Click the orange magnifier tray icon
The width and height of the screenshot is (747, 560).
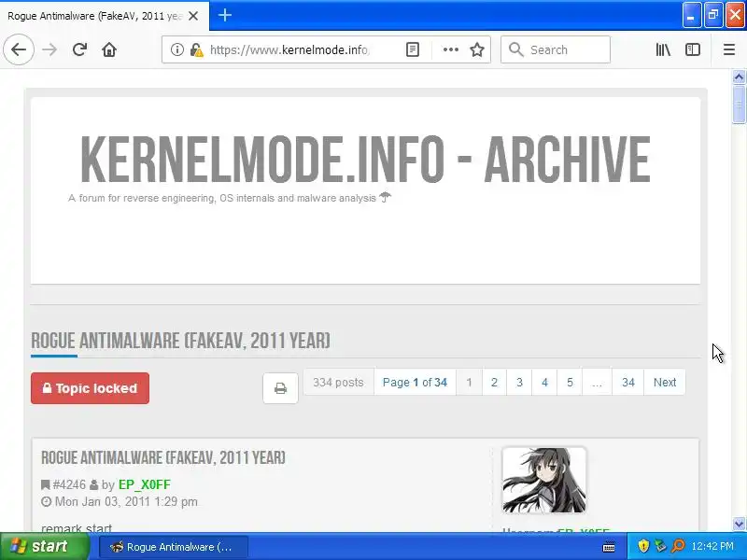[678, 546]
